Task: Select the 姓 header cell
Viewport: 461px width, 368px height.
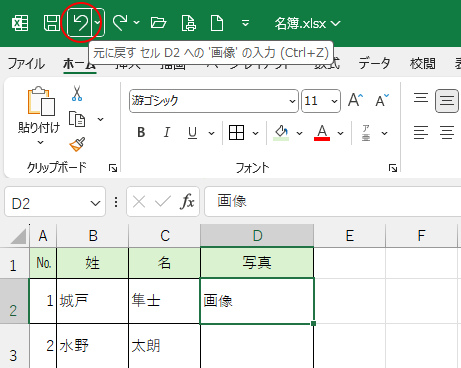Action: pyautogui.click(x=93, y=263)
